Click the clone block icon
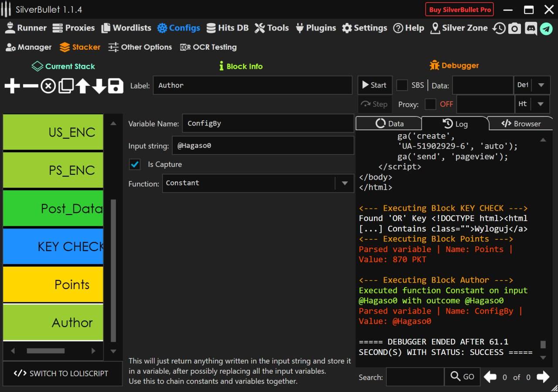The width and height of the screenshot is (558, 392). click(x=65, y=86)
